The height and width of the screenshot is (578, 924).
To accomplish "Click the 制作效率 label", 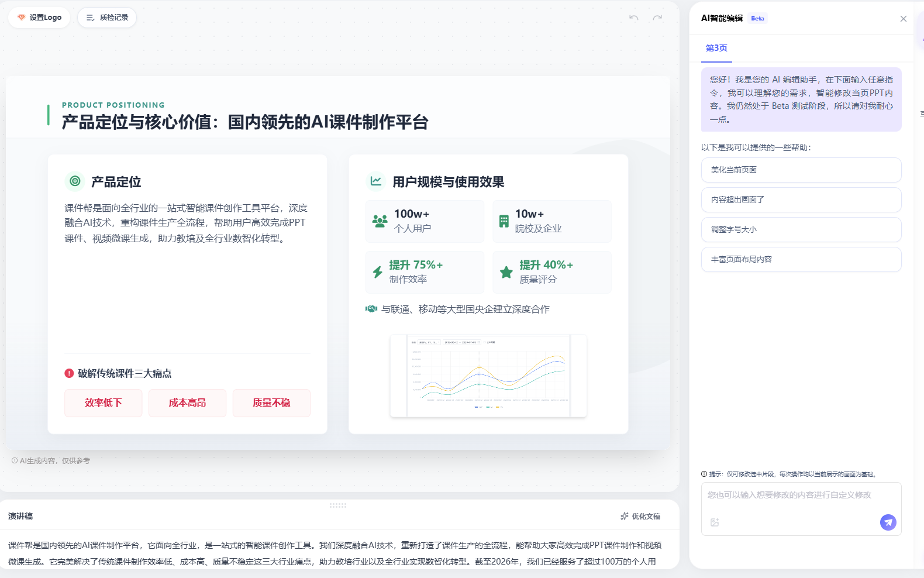I will pos(408,280).
